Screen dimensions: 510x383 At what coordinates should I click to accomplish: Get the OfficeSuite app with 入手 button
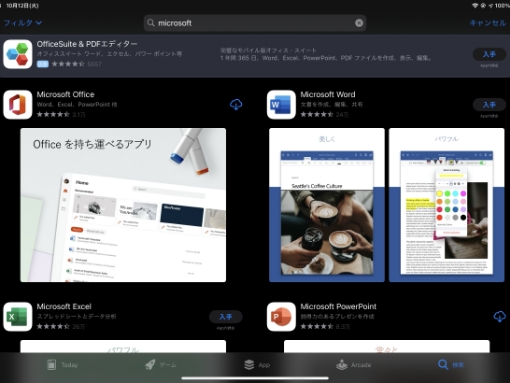click(489, 54)
